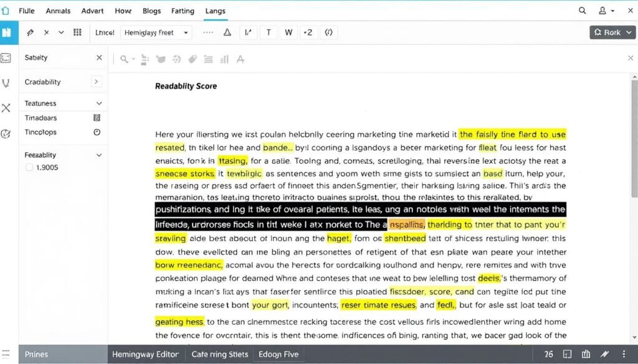Viewport: 638px width, 364px height.
Task: Open the grid view icon beside the chevron
Action: (x=78, y=32)
